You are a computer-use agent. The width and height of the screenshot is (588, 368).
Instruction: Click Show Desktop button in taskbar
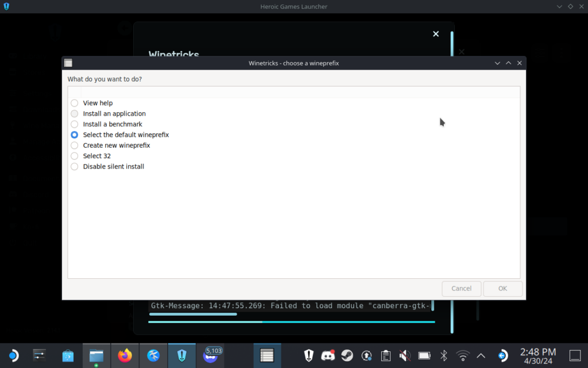pyautogui.click(x=575, y=355)
